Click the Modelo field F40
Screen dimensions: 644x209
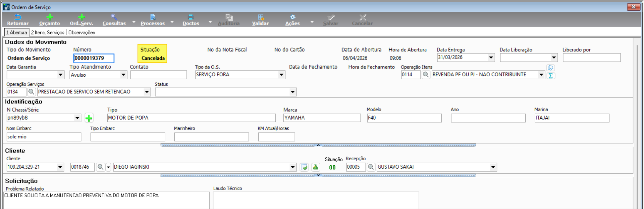click(404, 118)
